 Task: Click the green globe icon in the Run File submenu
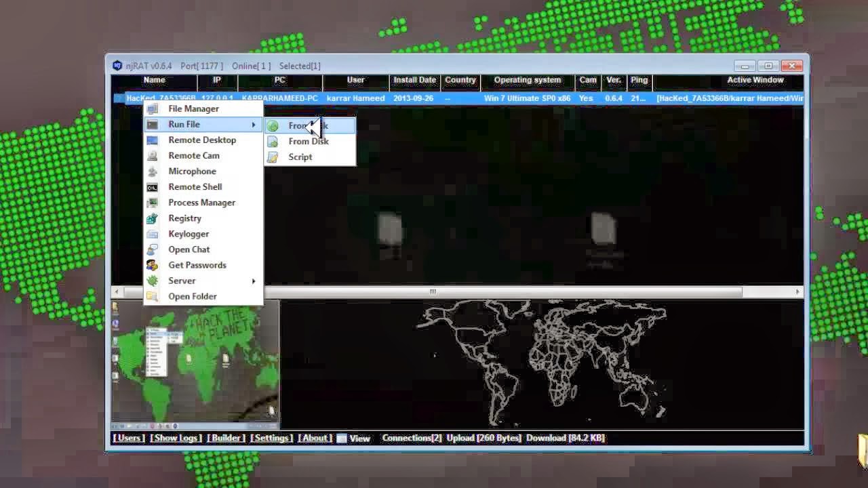273,125
